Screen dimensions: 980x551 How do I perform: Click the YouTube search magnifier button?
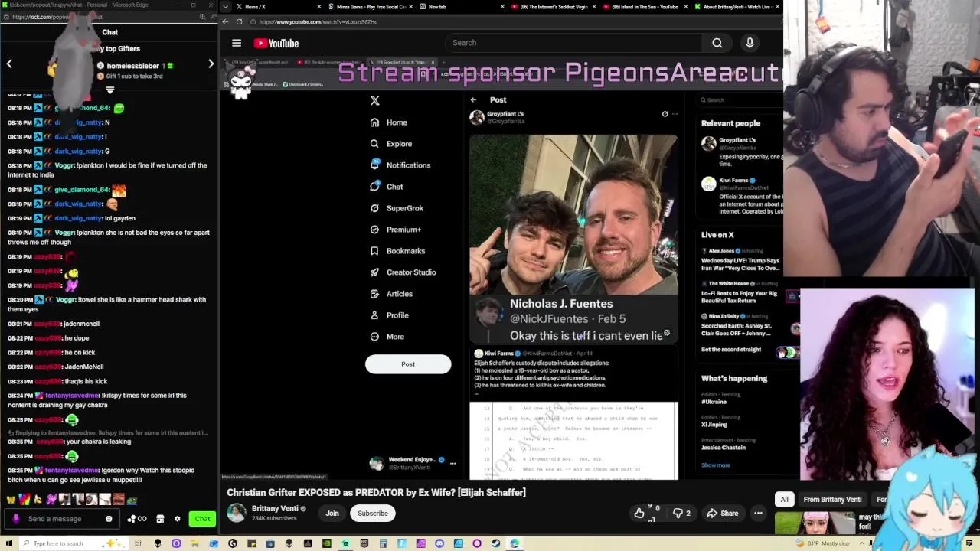717,43
